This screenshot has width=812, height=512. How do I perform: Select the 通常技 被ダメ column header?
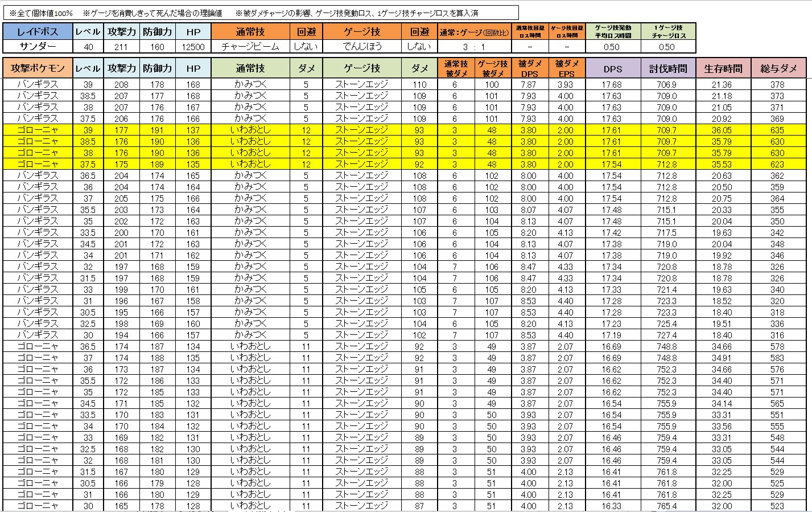click(x=455, y=68)
